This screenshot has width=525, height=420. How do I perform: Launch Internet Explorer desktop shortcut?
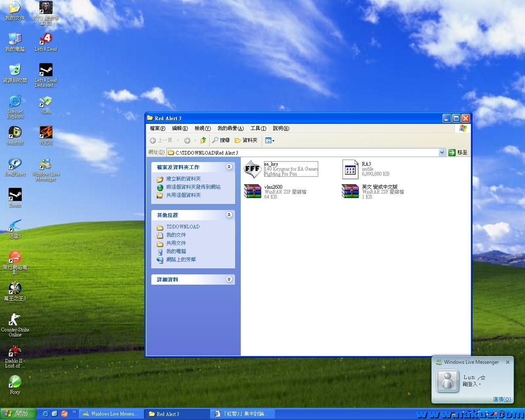[x=15, y=107]
